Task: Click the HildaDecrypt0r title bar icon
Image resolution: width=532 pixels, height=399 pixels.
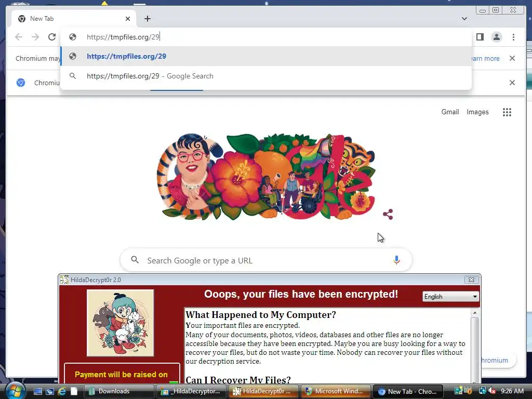Action: click(64, 280)
